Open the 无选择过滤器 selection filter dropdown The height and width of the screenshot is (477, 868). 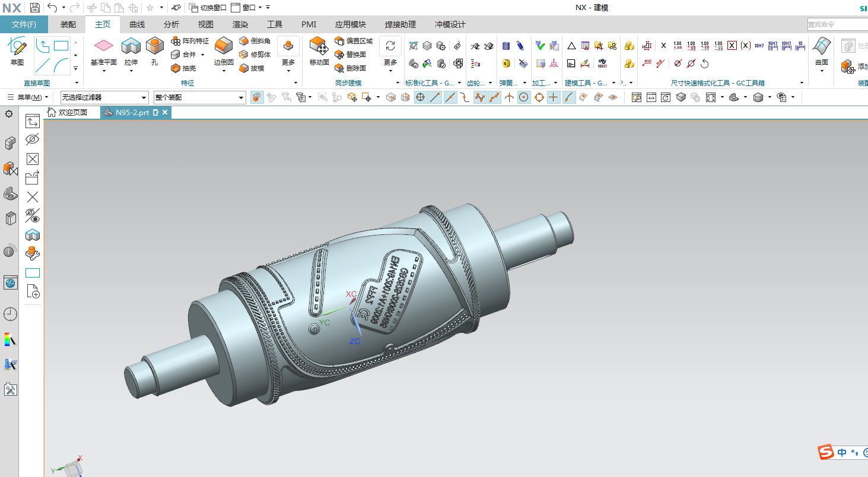click(104, 97)
